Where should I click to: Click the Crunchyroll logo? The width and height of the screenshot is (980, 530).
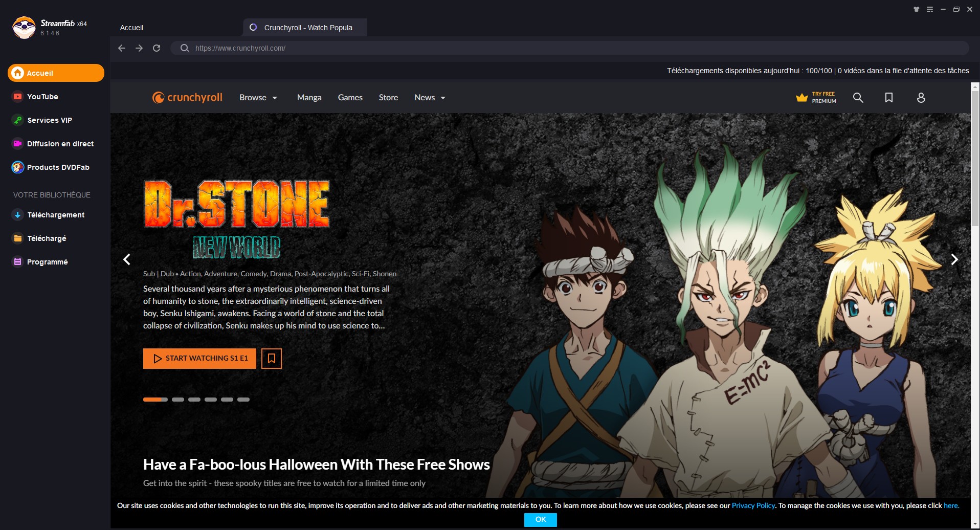pos(187,97)
